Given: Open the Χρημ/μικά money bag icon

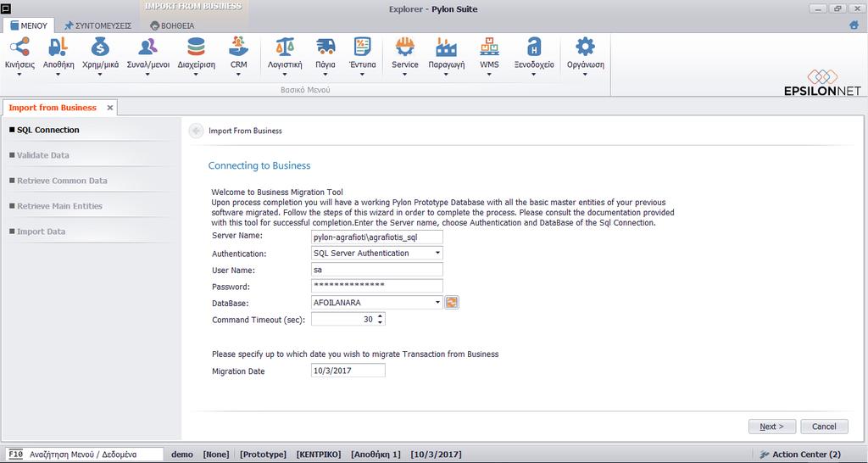Looking at the screenshot, I should coord(100,47).
